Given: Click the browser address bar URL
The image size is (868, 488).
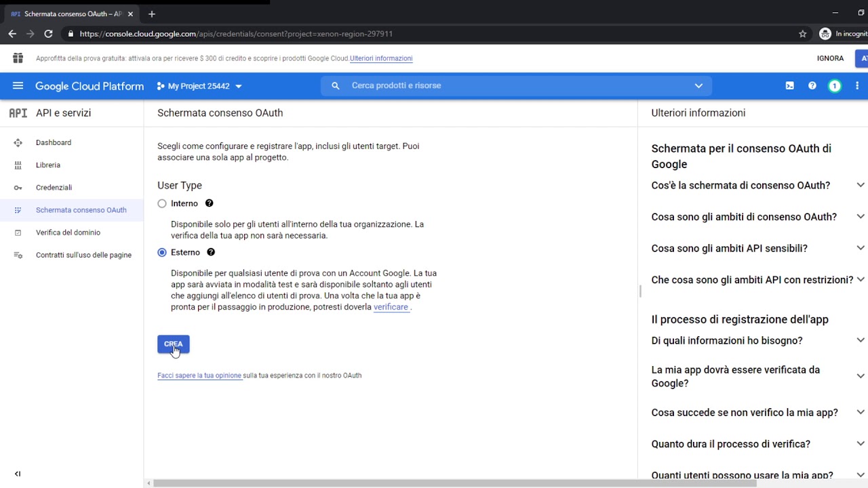Looking at the screenshot, I should point(236,34).
